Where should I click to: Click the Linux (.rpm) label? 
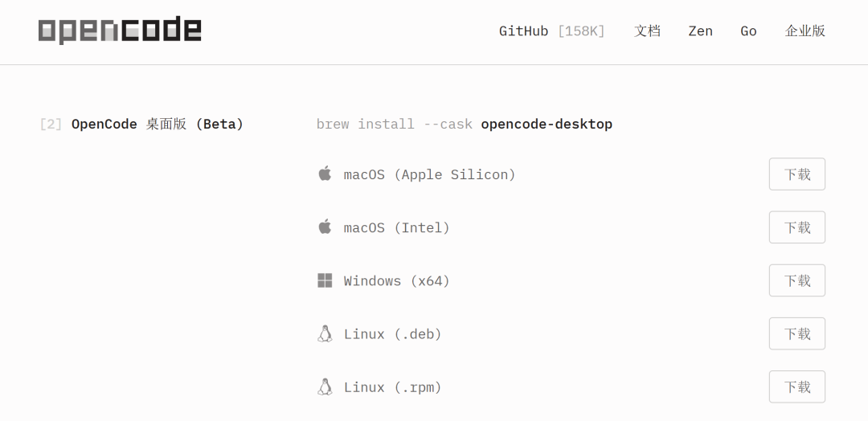[392, 387]
